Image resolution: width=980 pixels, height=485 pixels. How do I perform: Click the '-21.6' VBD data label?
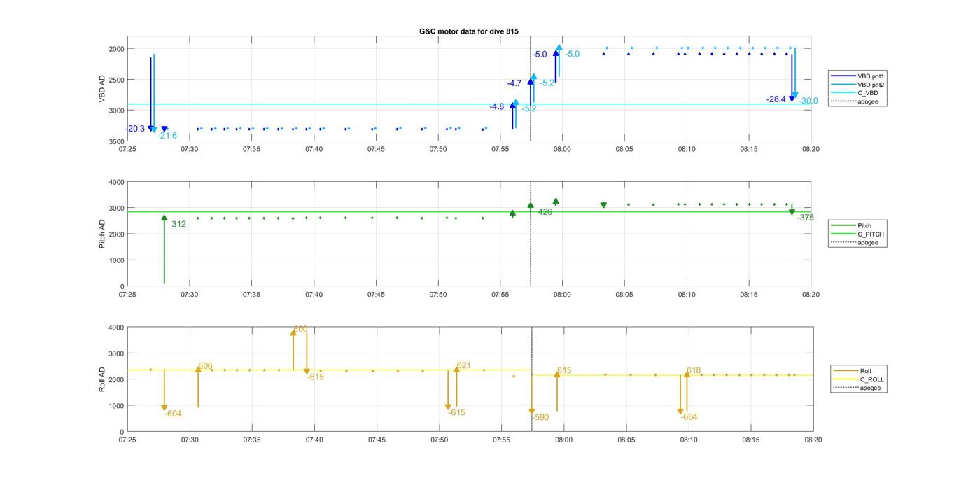coord(167,136)
